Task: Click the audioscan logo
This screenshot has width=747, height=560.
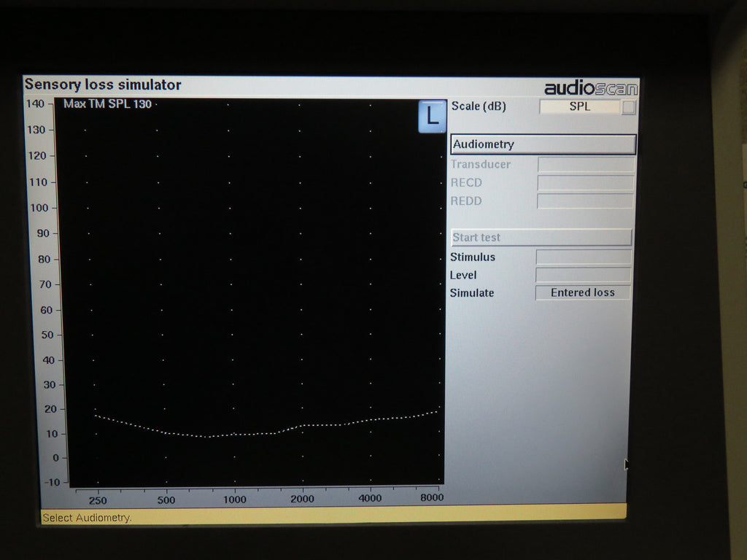Action: (x=591, y=88)
